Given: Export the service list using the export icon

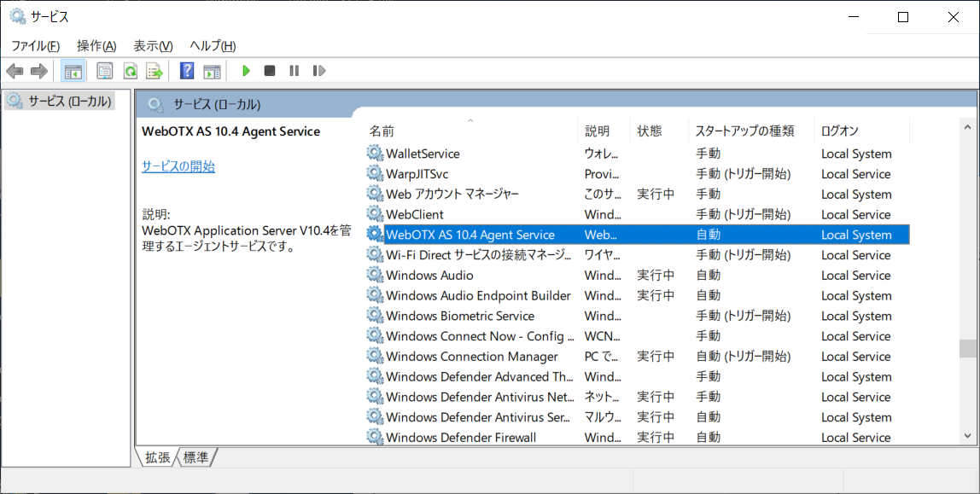Looking at the screenshot, I should [155, 70].
